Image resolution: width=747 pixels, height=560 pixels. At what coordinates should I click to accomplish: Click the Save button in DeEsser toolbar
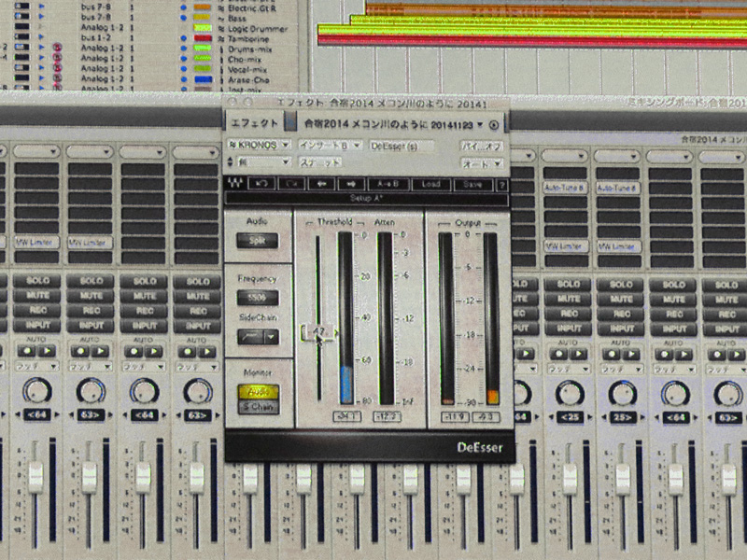pos(472,184)
